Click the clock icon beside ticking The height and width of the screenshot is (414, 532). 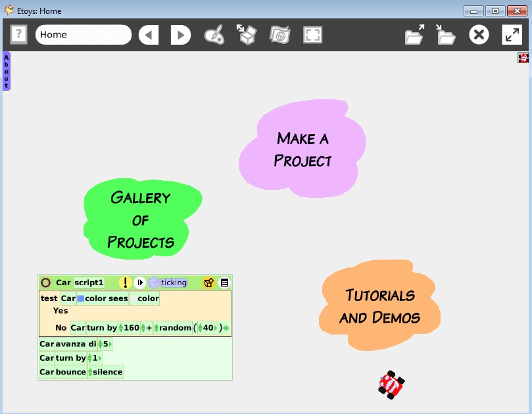point(154,283)
